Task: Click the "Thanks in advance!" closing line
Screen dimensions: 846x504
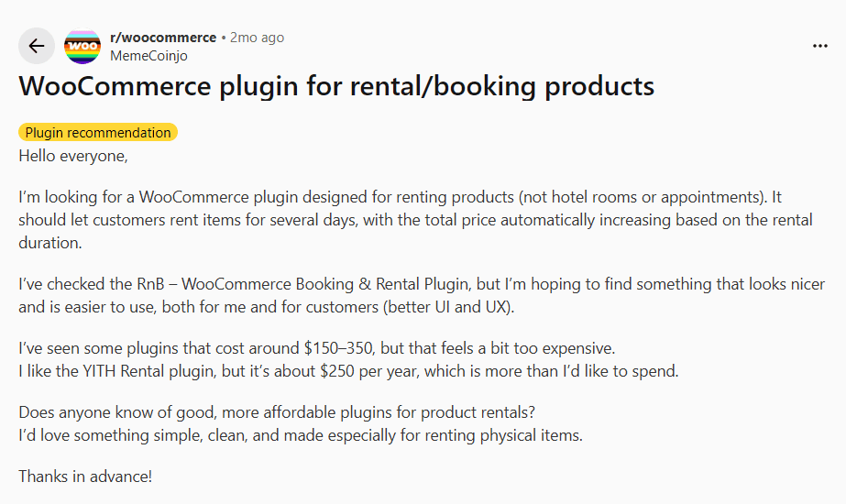Action: (85, 477)
